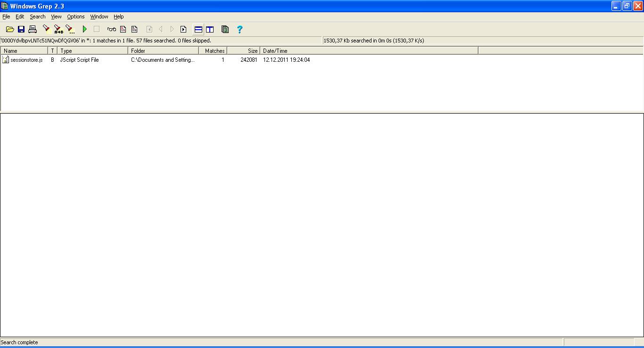Open the Help menu

(x=119, y=17)
